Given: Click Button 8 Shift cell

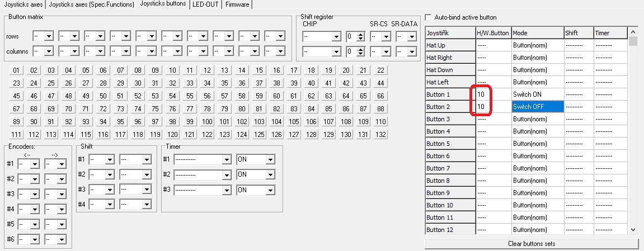Looking at the screenshot, I should coord(579,181).
